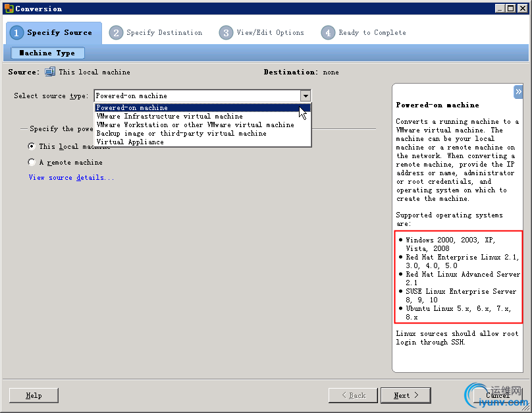Image resolution: width=532 pixels, height=413 pixels.
Task: Click the step 2 circle icon
Action: (116, 33)
